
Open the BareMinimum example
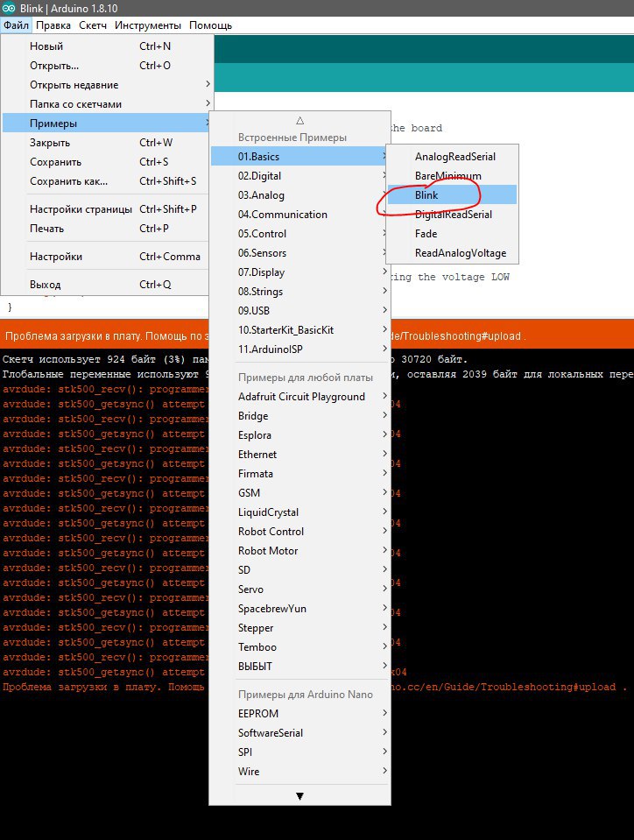coord(452,176)
